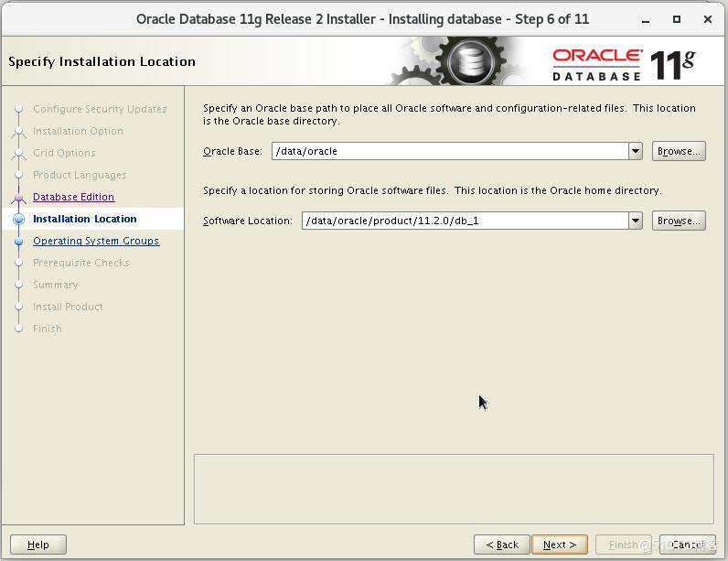The height and width of the screenshot is (561, 728).
Task: Click the Oracle Database 11g logo
Action: tap(624, 64)
